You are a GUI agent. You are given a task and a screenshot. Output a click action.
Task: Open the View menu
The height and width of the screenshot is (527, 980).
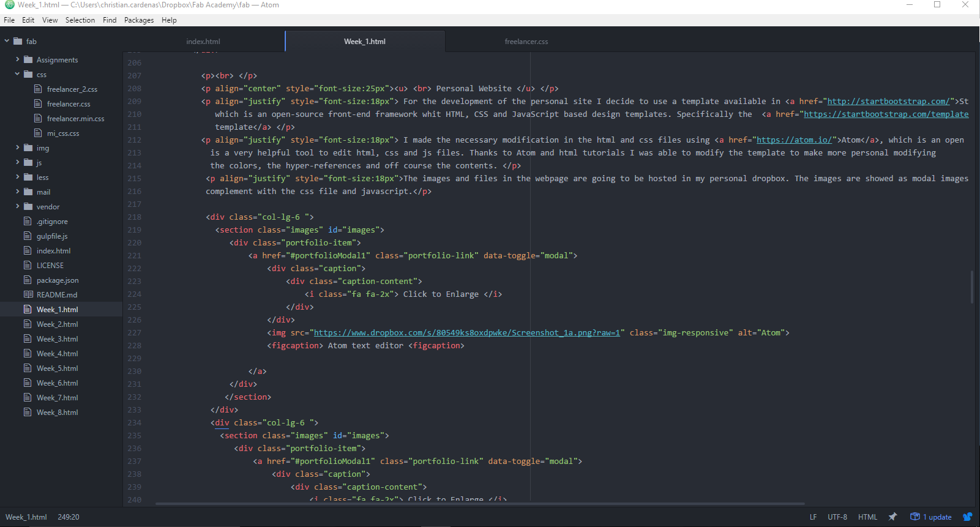tap(50, 20)
